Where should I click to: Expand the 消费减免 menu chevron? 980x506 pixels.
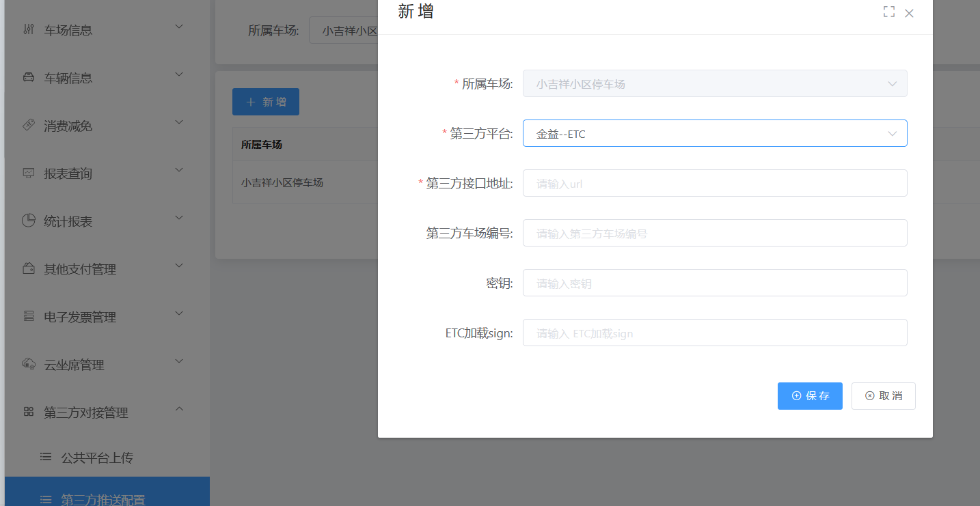coord(179,122)
